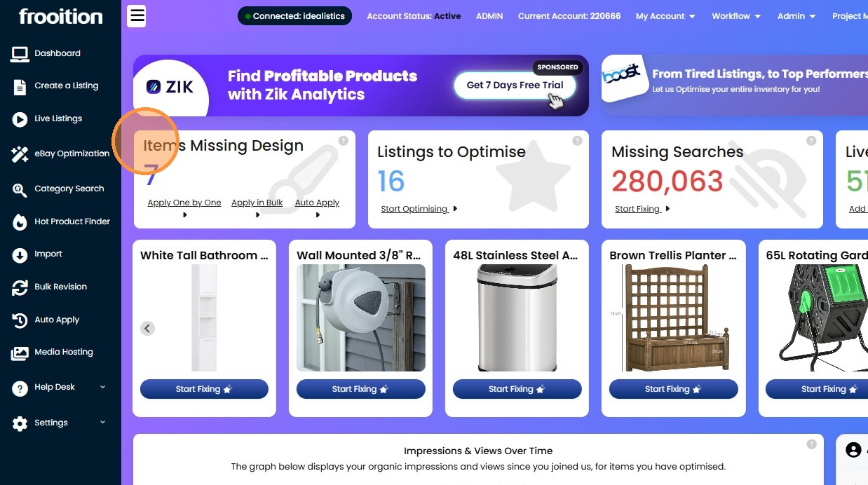Open the Admin dropdown menu
This screenshot has width=868, height=485.
pyautogui.click(x=796, y=16)
